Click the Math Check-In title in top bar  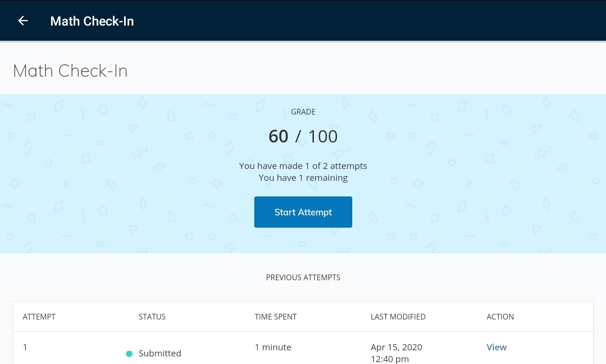coord(92,21)
